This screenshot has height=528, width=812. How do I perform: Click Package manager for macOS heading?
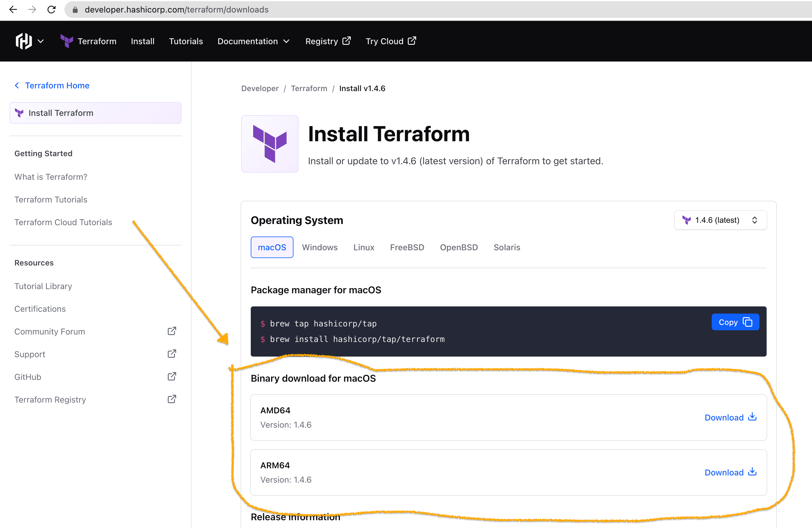coord(316,290)
